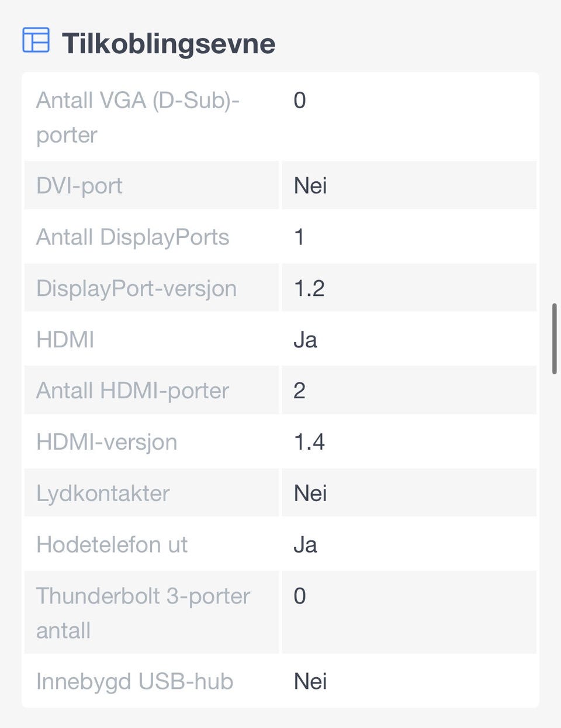Select the Innebygd USB-hub label
Viewport: 561px width, 728px height.
(135, 682)
